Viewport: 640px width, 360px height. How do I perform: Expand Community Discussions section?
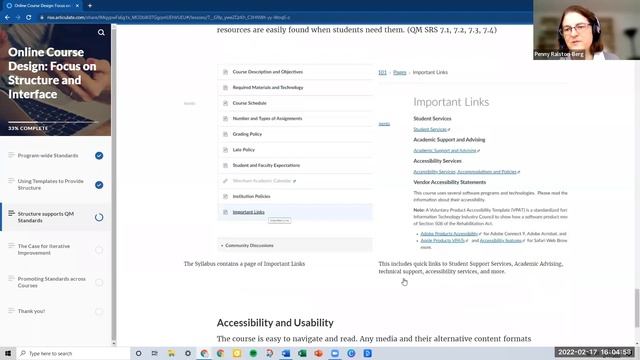(295, 245)
